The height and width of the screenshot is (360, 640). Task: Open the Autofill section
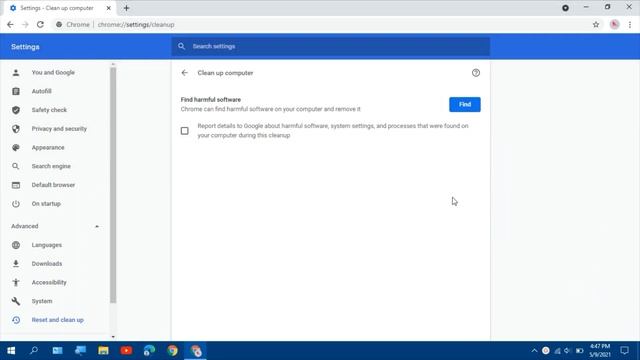tap(42, 91)
